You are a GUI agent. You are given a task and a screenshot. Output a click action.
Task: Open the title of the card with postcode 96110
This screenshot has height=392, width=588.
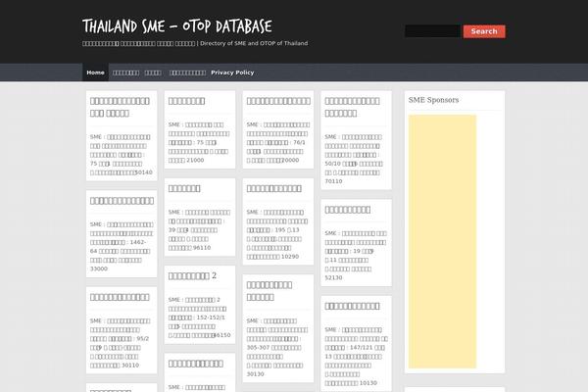[x=184, y=188]
